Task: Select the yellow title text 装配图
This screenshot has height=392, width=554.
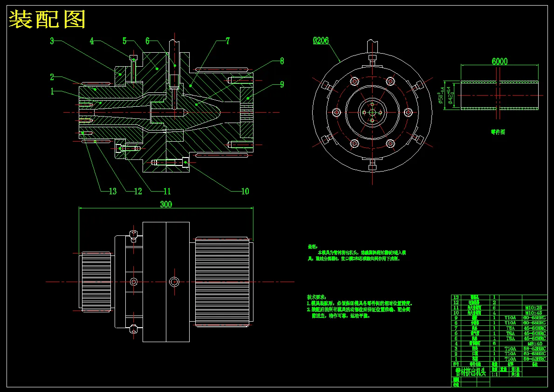Action: click(47, 20)
